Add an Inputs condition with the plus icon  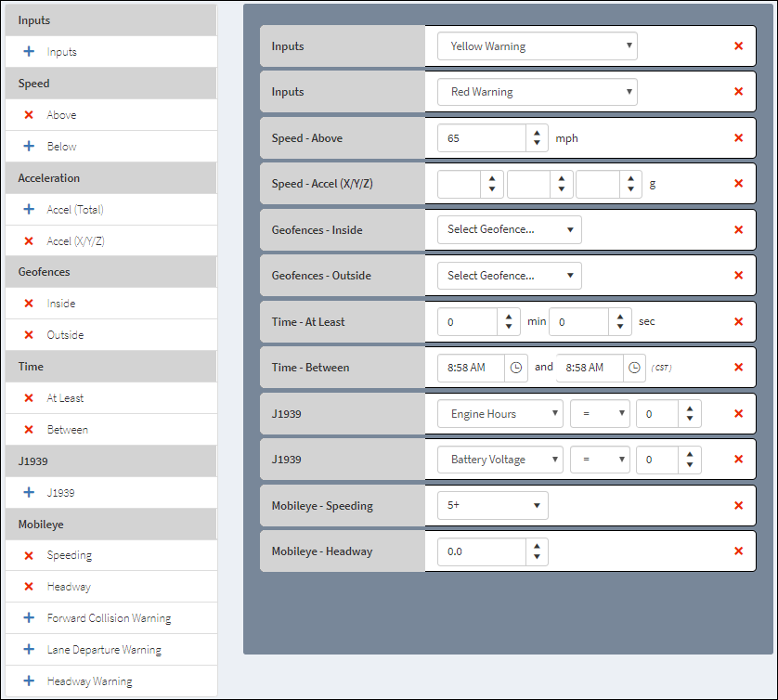click(29, 51)
